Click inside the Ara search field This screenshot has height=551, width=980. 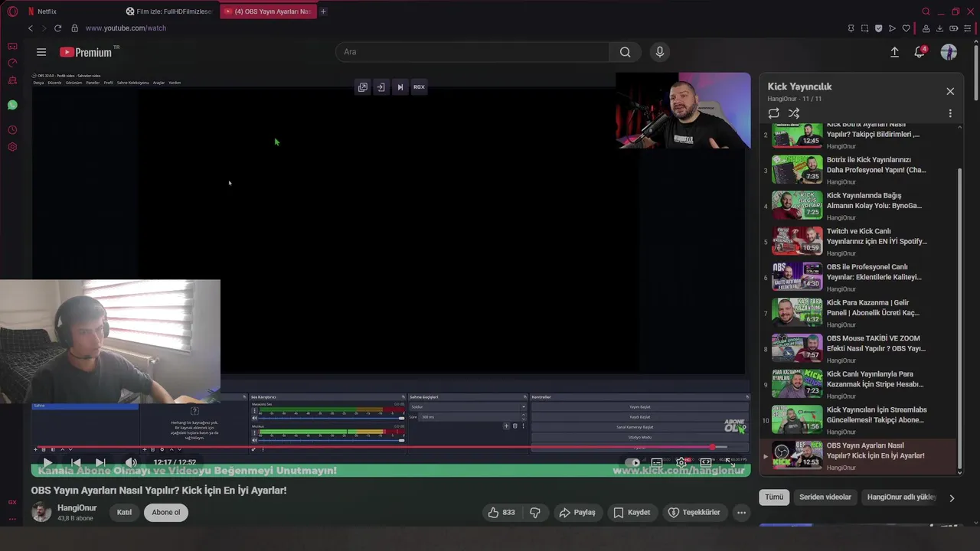click(472, 52)
